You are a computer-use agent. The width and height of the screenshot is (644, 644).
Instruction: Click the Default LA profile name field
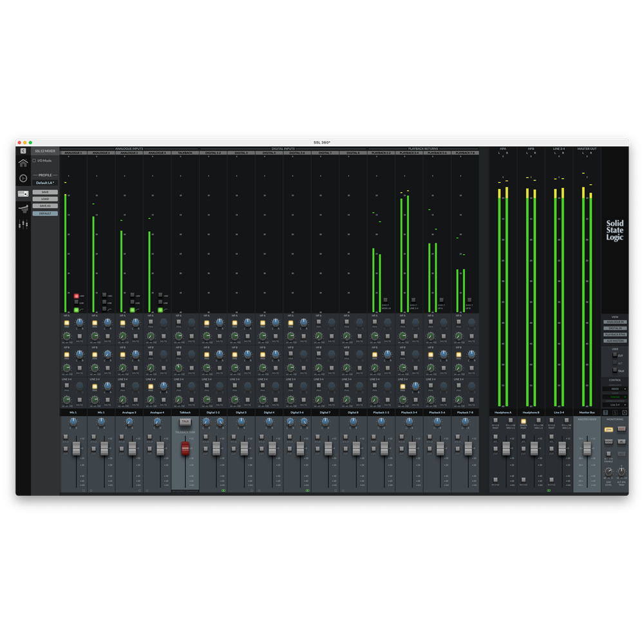tap(45, 183)
